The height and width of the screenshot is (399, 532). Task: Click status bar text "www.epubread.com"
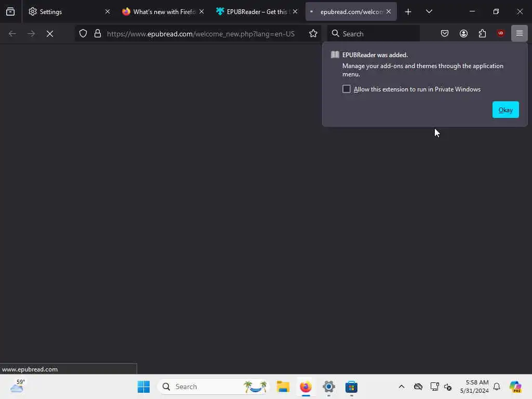[30, 369]
